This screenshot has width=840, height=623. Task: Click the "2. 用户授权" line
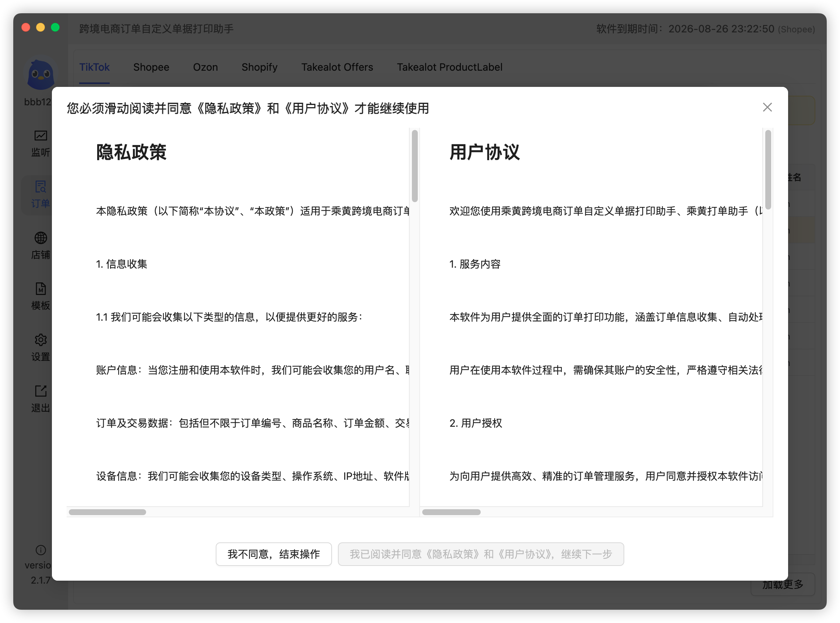pos(476,423)
